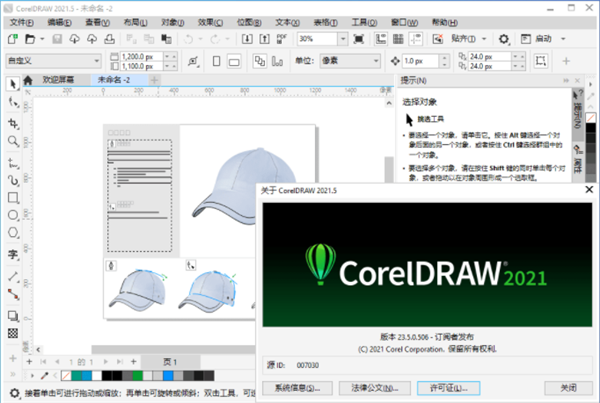Select the Rectangle tool

point(13,196)
